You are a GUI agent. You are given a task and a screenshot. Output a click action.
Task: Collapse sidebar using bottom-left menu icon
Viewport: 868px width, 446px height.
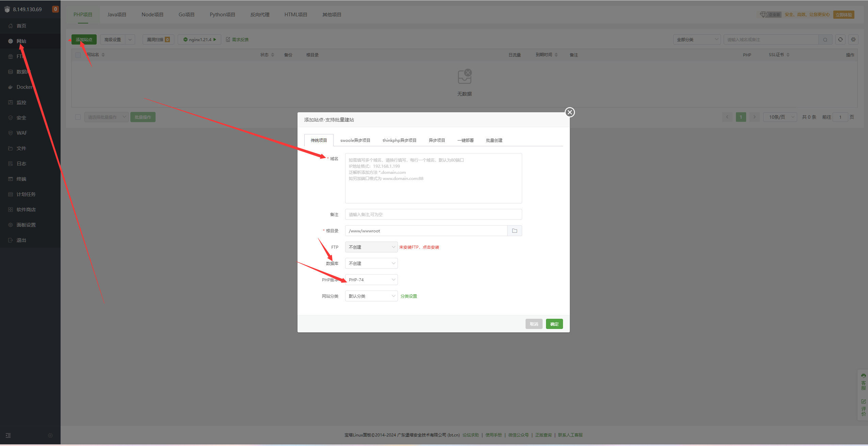coord(8,435)
